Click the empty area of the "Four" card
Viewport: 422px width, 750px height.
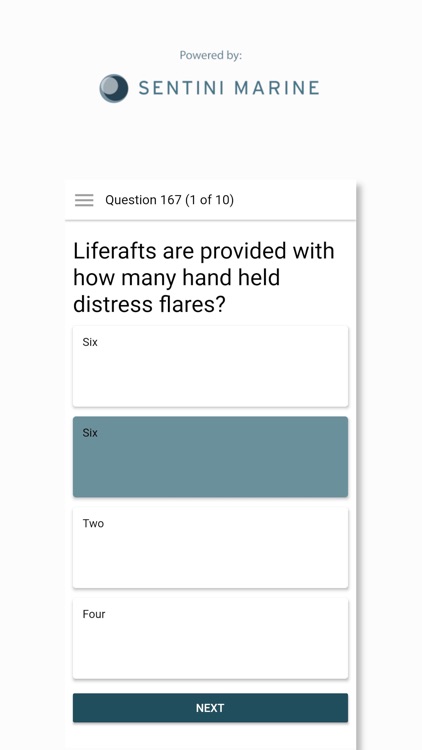pyautogui.click(x=211, y=651)
